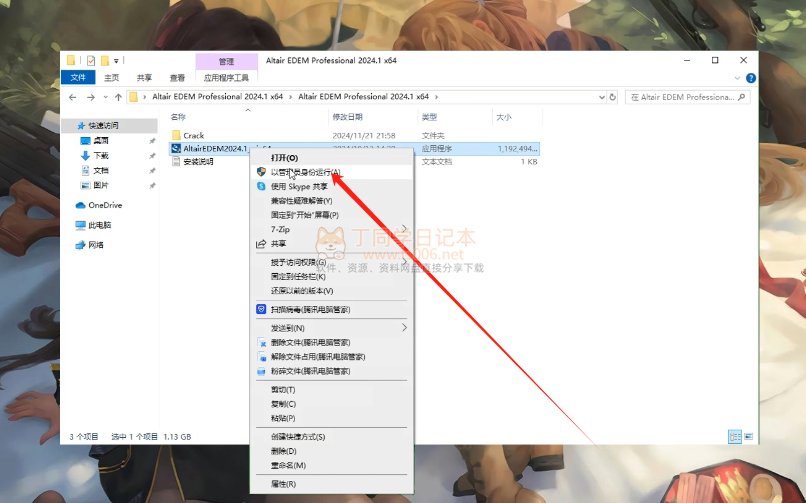The image size is (806, 503).
Task: Open the quick access toolbar customize dropdown
Action: [116, 61]
